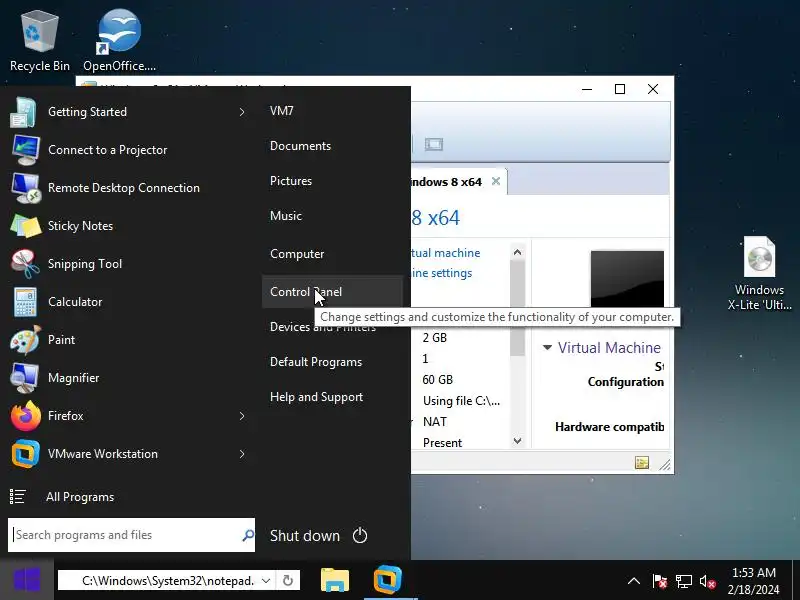Launch Connect to a Projector icon
The image size is (800, 600).
pos(26,149)
